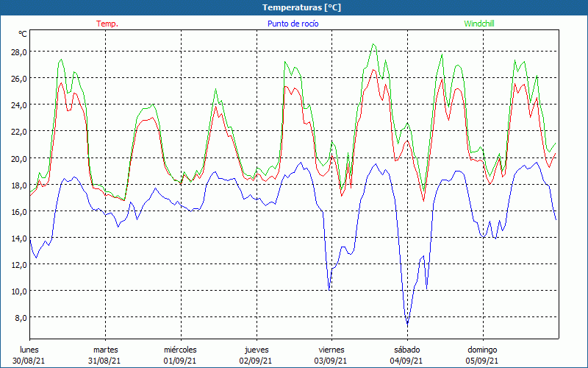Click the 31/08/21 date label

click(104, 361)
